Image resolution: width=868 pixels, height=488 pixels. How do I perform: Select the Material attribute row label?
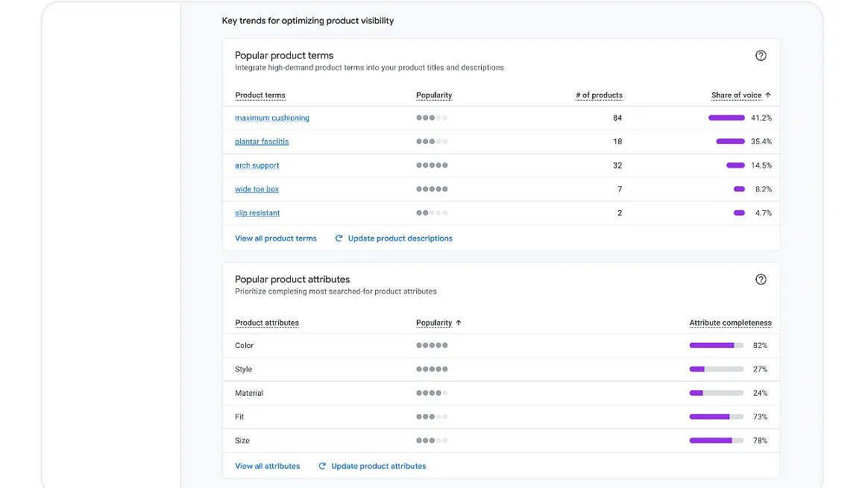[x=249, y=393]
